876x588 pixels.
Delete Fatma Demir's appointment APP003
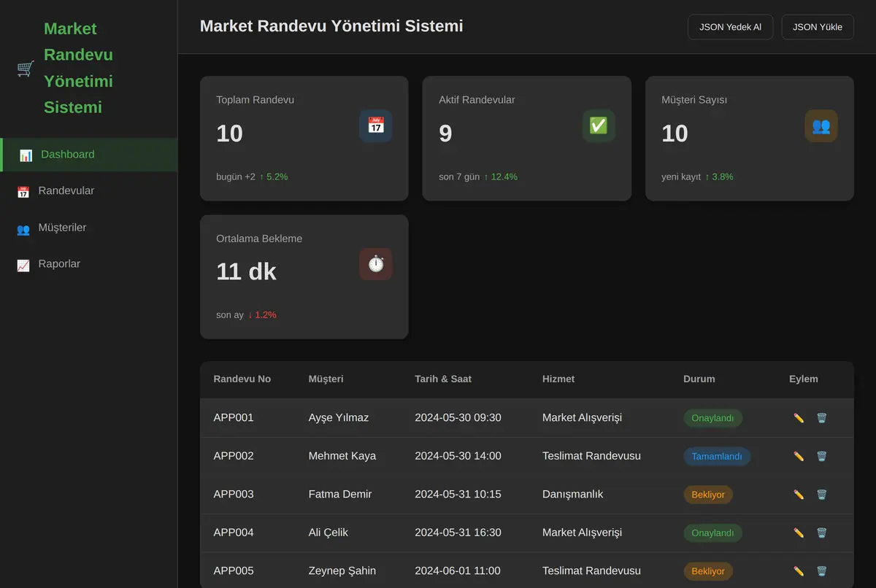pyautogui.click(x=822, y=495)
